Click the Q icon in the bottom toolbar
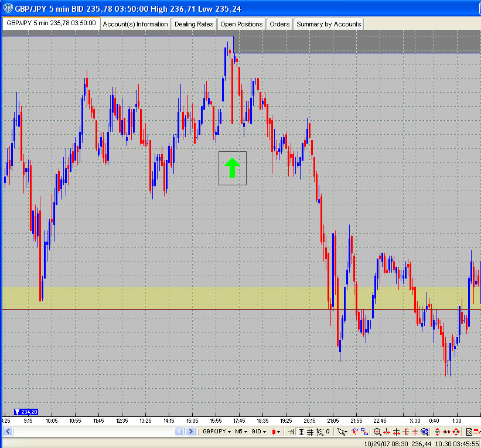 [x=328, y=432]
